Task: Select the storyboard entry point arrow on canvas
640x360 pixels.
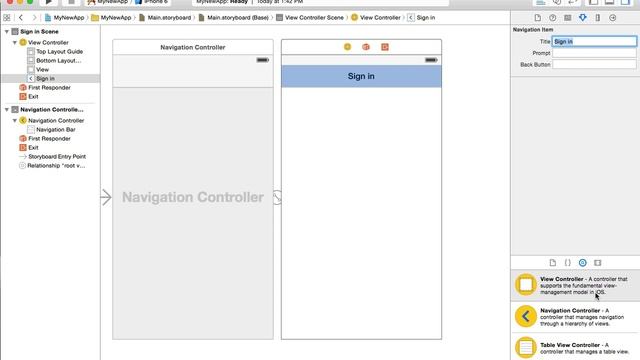Action: tap(106, 198)
